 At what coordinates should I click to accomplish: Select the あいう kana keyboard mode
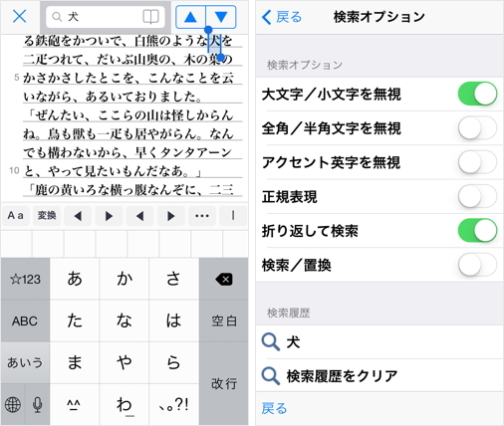[25, 362]
